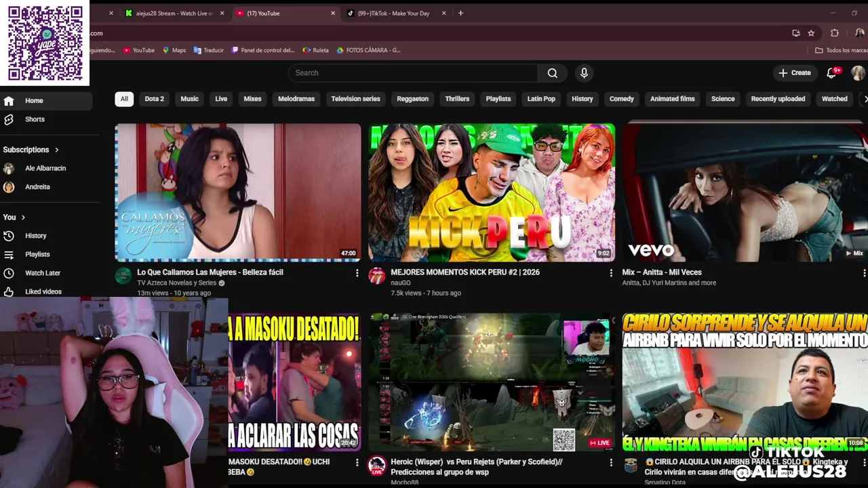Select the All filter chip

[x=124, y=99]
